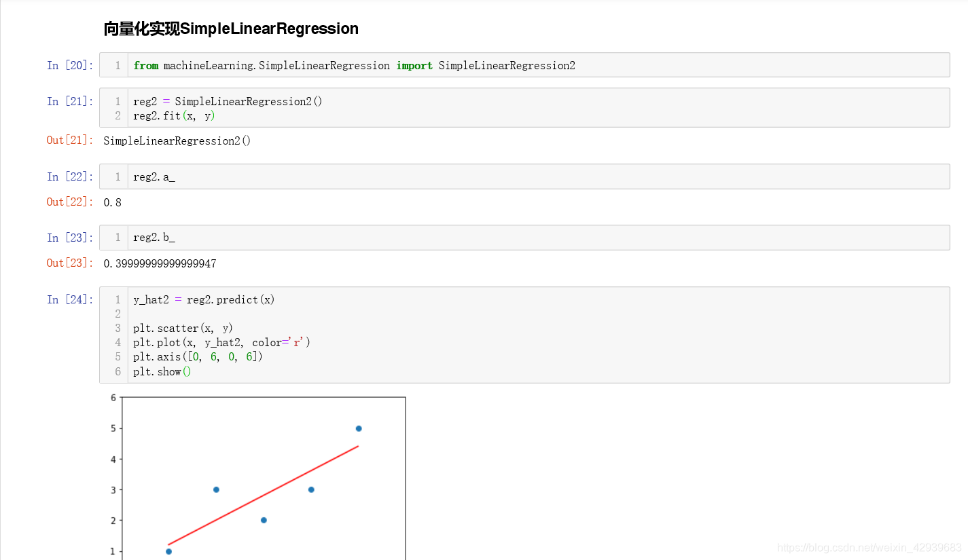Click the line plt.show()
968x560 pixels.
click(x=162, y=371)
